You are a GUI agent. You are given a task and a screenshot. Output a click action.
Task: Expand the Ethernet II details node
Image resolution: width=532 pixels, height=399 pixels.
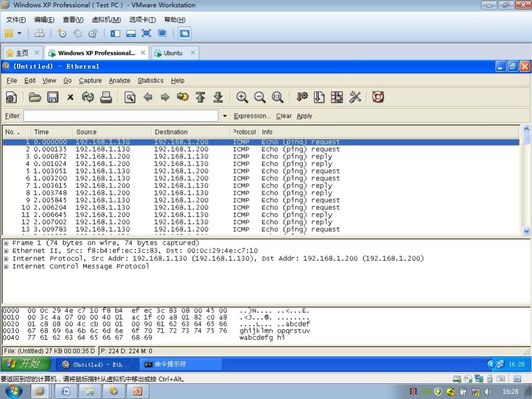pos(6,251)
